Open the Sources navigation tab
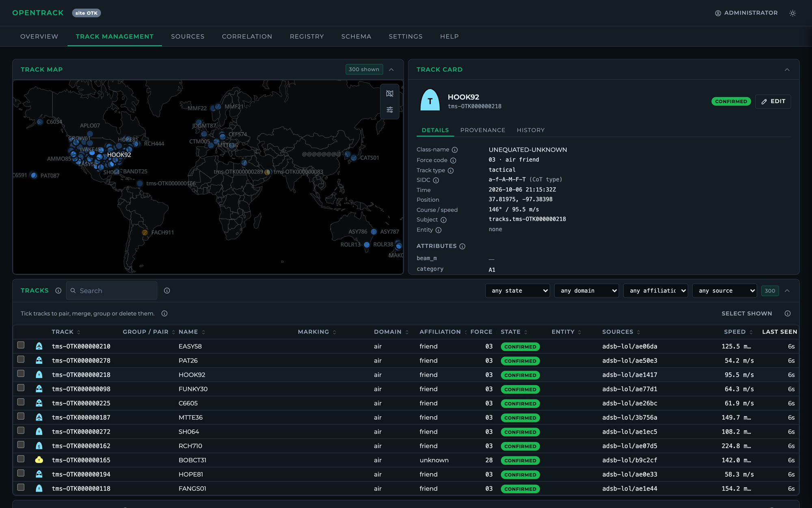This screenshot has width=812, height=508. point(188,37)
